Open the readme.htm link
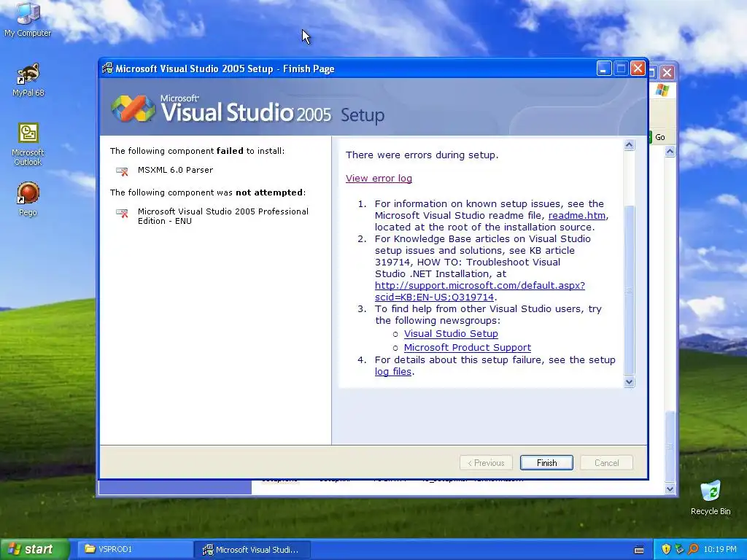Viewport: 747px width, 560px height. (577, 215)
